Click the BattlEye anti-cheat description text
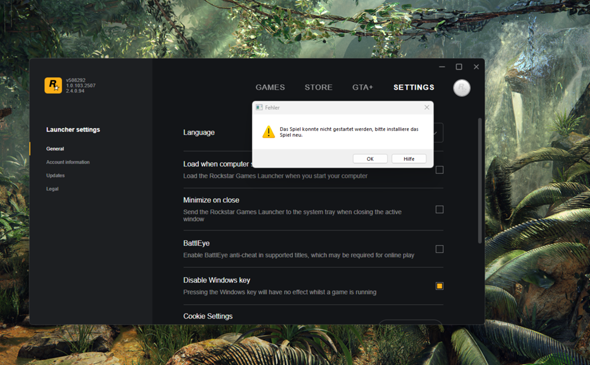This screenshot has width=590, height=365. pyautogui.click(x=299, y=255)
